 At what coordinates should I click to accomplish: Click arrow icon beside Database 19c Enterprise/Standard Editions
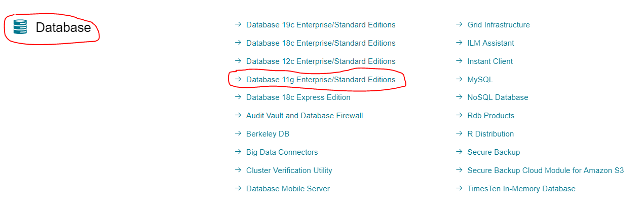(238, 24)
